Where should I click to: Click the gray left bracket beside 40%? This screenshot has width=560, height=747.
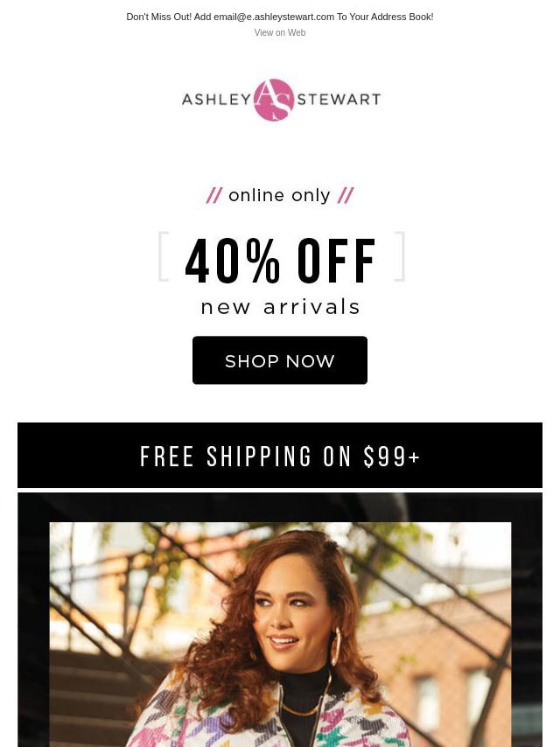(x=164, y=256)
